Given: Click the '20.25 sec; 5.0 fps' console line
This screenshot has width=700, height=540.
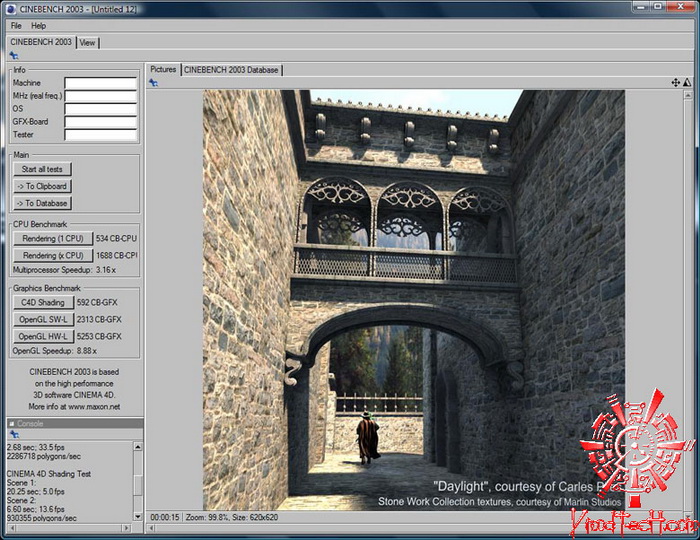Looking at the screenshot, I should [36, 491].
